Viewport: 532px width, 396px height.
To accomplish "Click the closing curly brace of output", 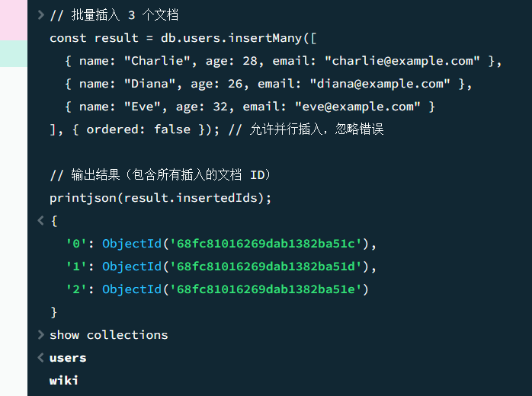I will [x=53, y=312].
